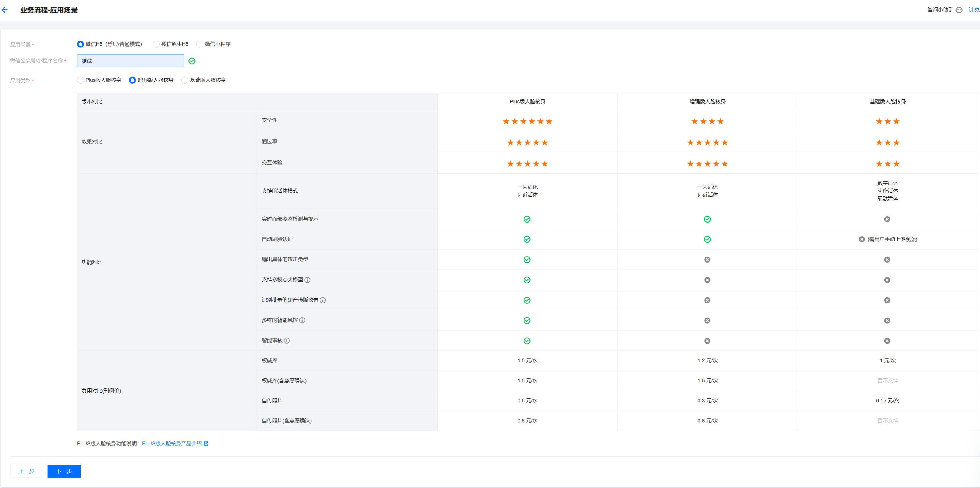Click the 下一步 button
Screen dimensions: 980x488
point(64,471)
